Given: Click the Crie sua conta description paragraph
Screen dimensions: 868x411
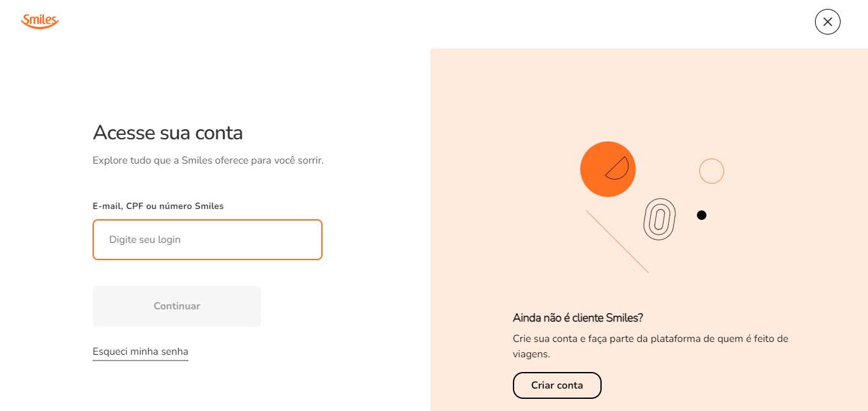Looking at the screenshot, I should click(x=651, y=346).
